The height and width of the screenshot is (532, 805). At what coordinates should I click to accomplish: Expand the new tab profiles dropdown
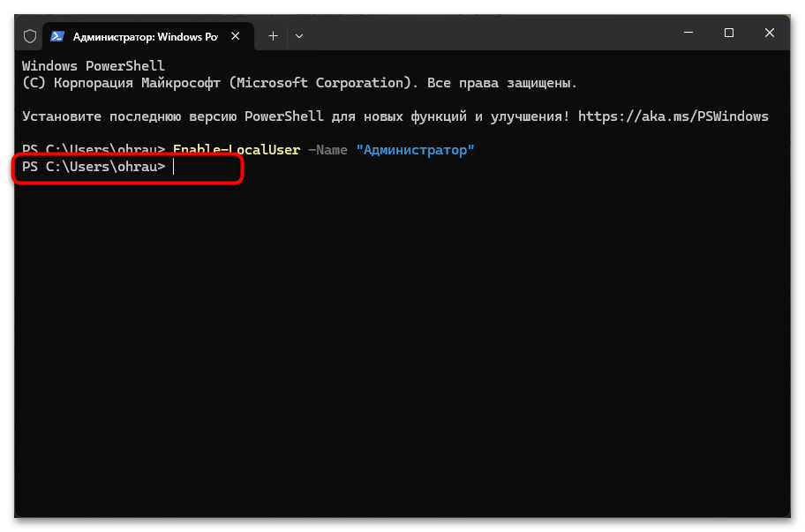pos(299,36)
